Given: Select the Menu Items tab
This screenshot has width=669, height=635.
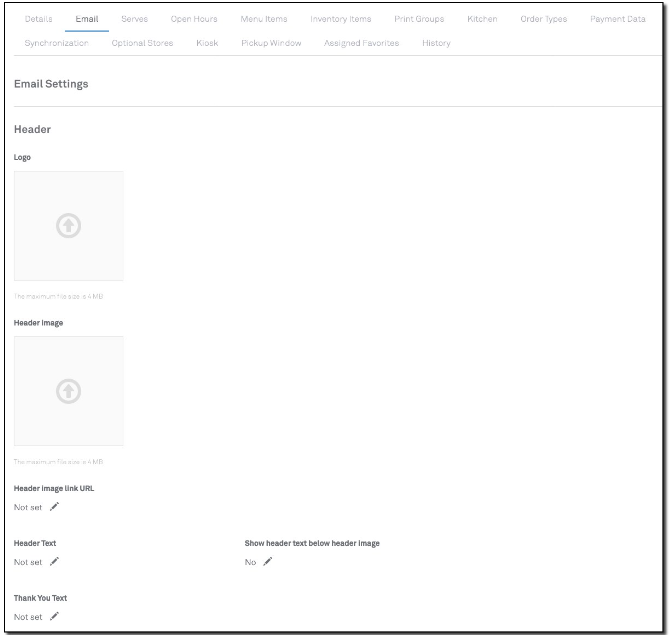Looking at the screenshot, I should click(264, 20).
